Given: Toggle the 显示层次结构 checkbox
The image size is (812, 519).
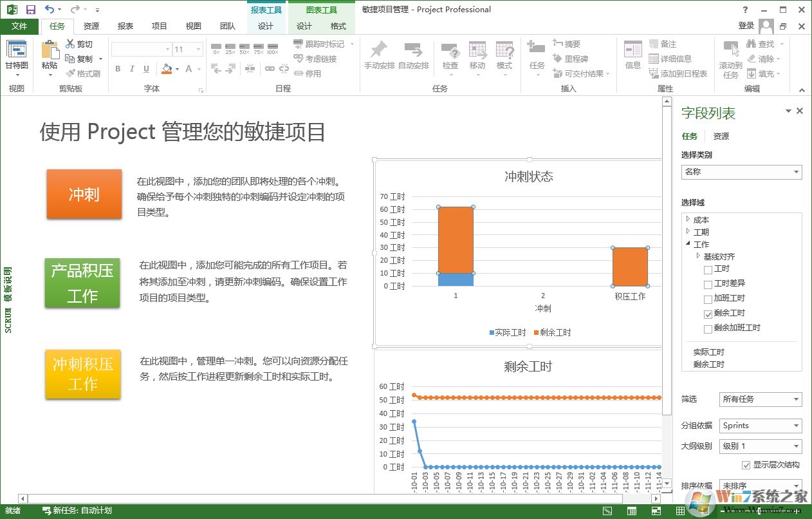Looking at the screenshot, I should pos(746,465).
